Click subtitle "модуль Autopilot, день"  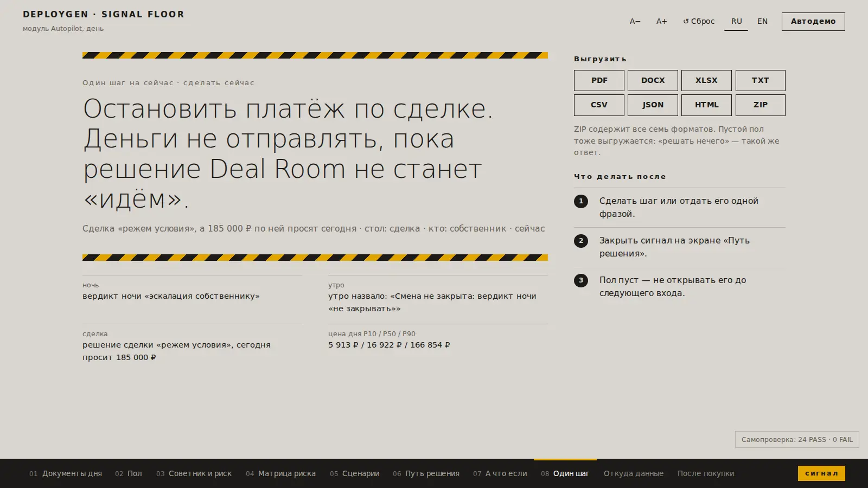point(63,29)
